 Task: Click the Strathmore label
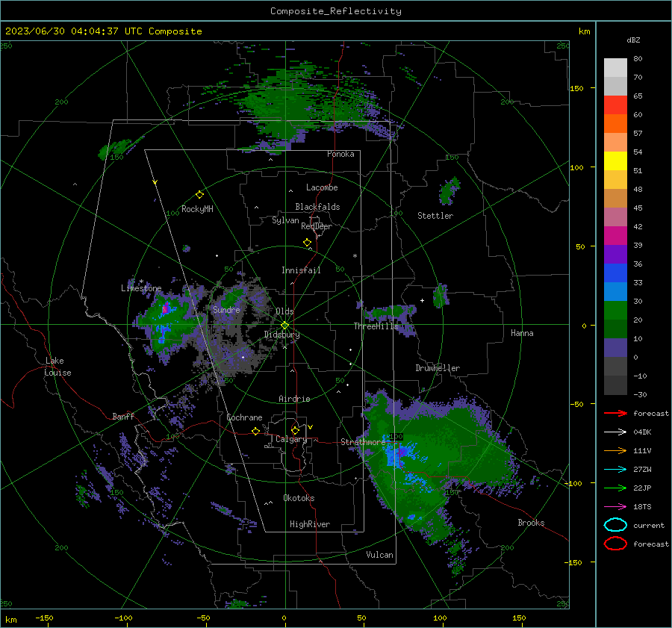click(363, 442)
